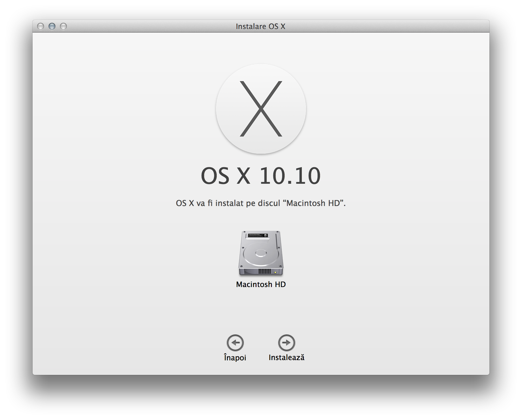522x420 pixels.
Task: Click the OS X 10.10 heading
Action: click(261, 176)
